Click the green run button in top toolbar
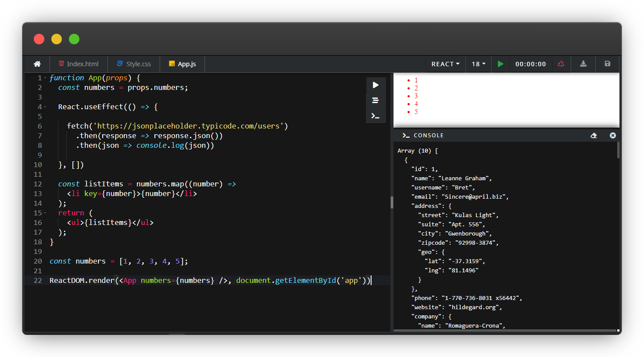The image size is (644, 357). tap(501, 64)
